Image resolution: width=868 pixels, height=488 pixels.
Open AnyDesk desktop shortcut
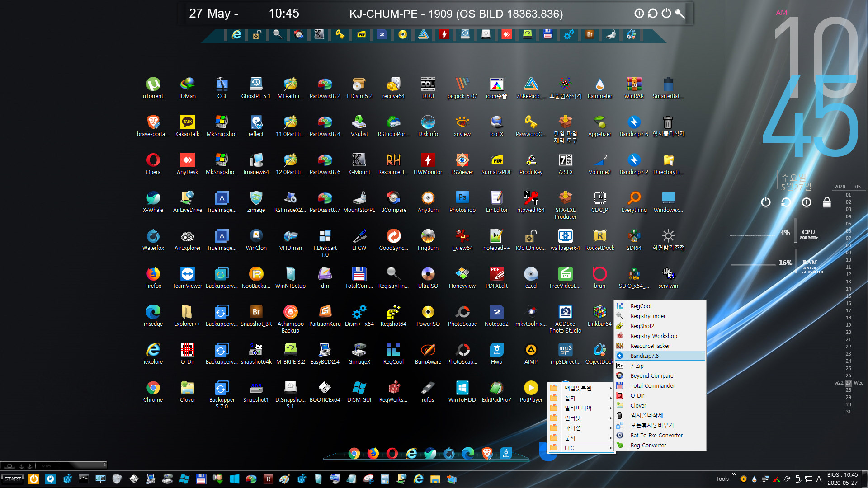tap(187, 164)
